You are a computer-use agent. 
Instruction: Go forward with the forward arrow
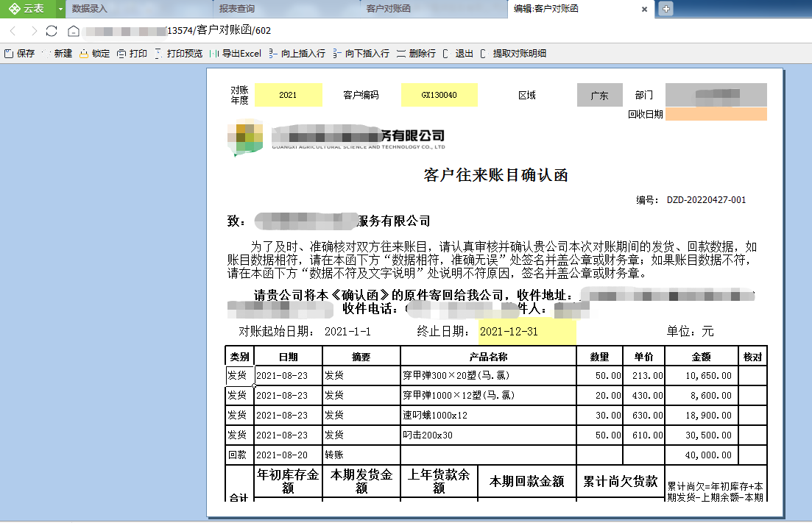click(x=34, y=31)
